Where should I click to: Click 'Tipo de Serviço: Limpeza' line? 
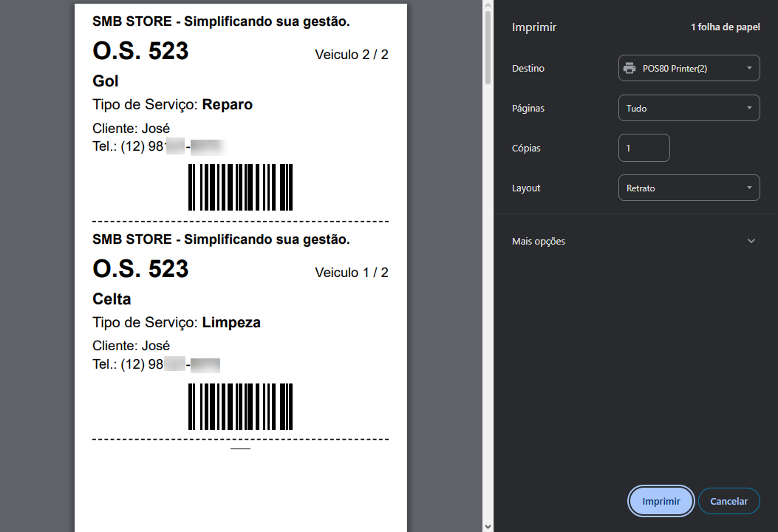(x=176, y=323)
